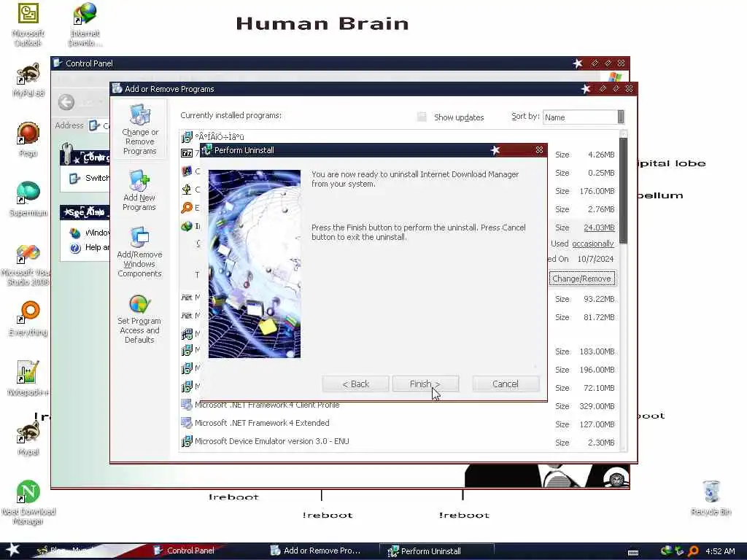
Task: Click star button on Control Panel title bar
Action: (578, 63)
